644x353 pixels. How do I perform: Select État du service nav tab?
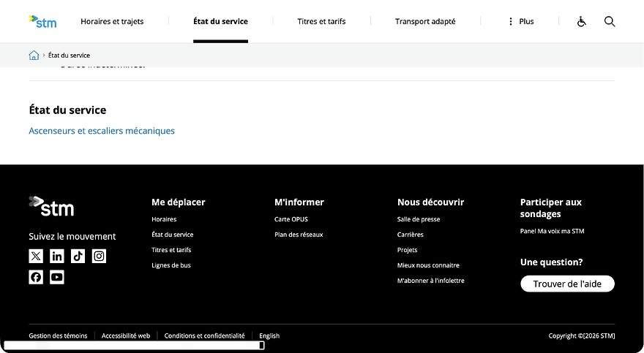220,21
